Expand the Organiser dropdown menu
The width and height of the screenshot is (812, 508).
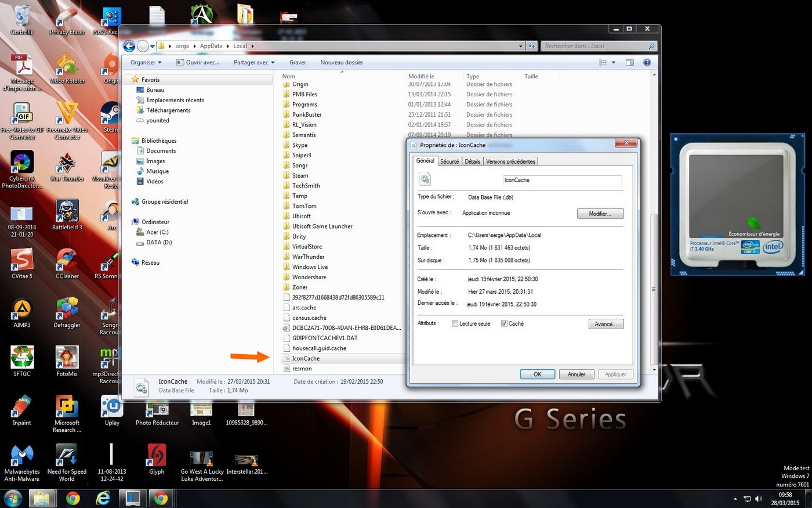tap(146, 62)
